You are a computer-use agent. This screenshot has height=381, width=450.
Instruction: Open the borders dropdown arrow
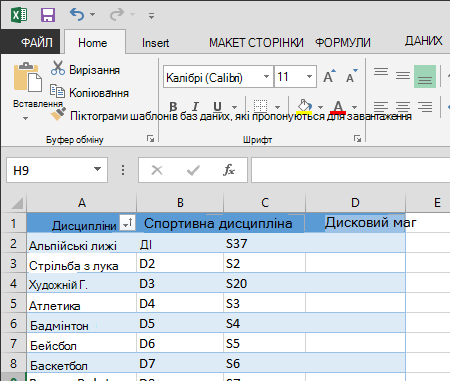coord(277,107)
